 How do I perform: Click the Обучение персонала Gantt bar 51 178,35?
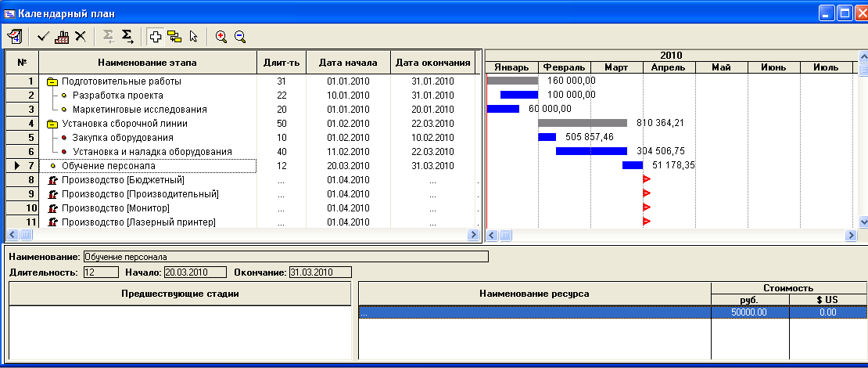(633, 165)
